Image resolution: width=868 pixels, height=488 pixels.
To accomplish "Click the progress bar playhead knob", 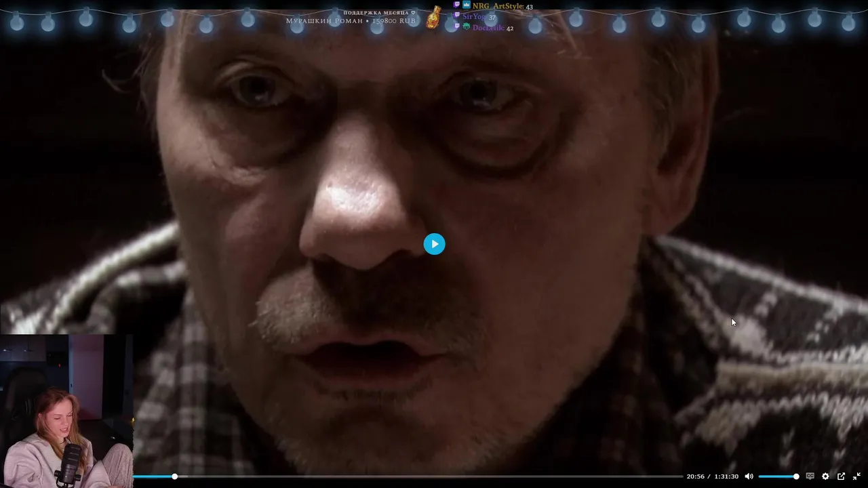I will coord(174,476).
